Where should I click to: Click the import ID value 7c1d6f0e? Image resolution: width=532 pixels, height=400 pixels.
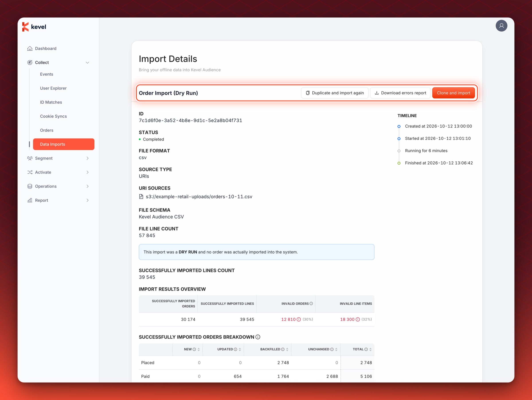(x=190, y=120)
